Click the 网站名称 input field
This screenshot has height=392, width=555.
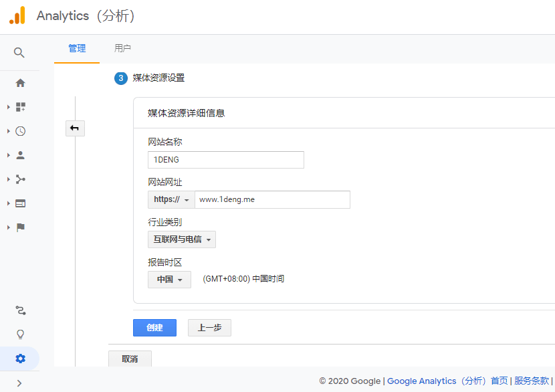pyautogui.click(x=225, y=160)
